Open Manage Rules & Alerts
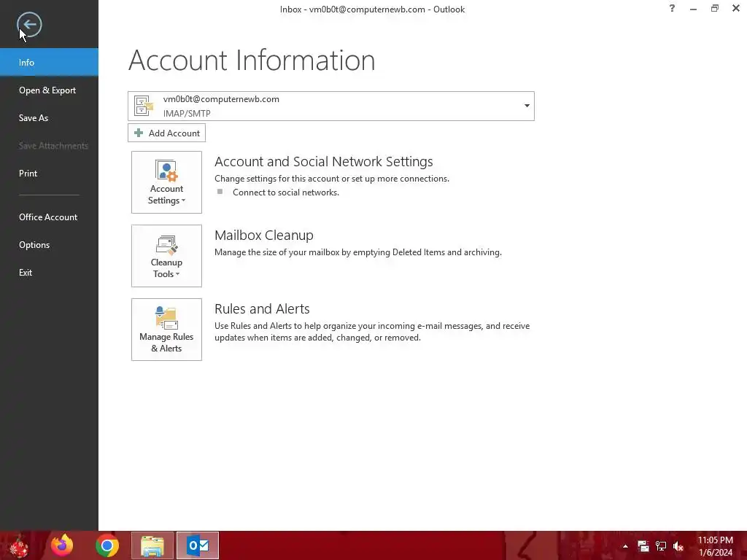The image size is (747, 560). click(166, 330)
